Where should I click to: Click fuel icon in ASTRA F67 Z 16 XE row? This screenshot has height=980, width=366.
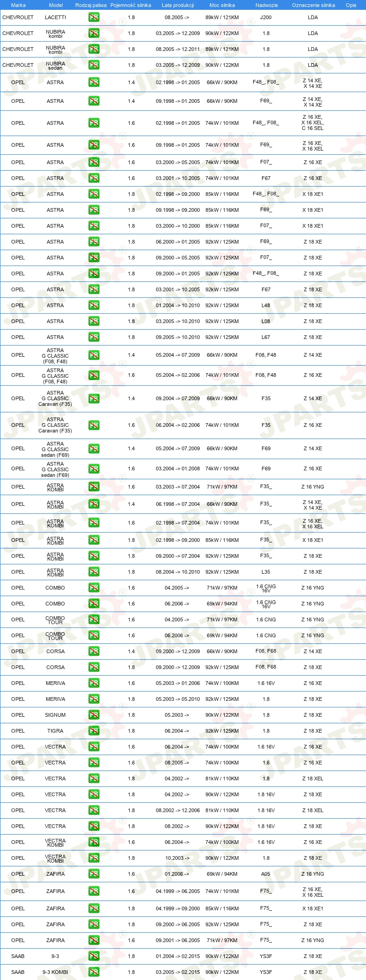pos(94,178)
